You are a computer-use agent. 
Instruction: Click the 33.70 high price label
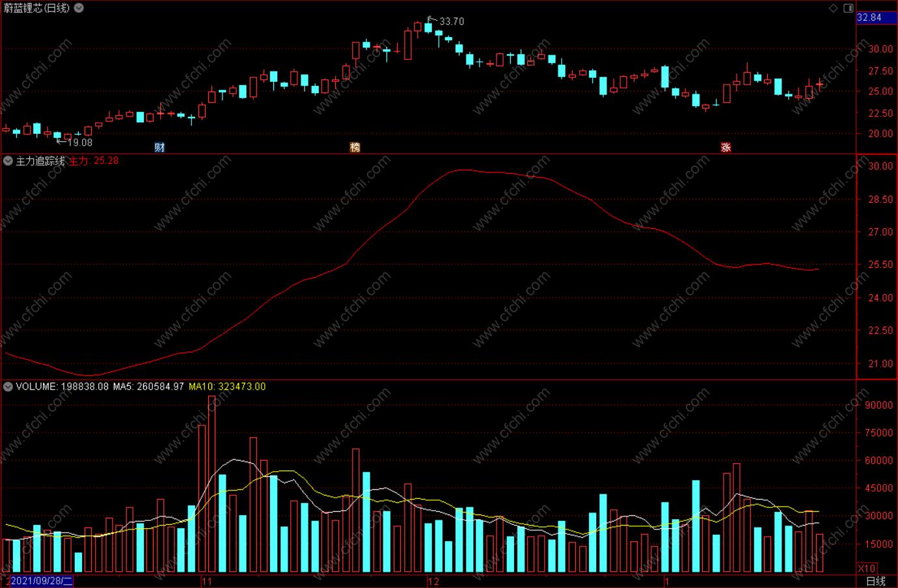pyautogui.click(x=452, y=21)
